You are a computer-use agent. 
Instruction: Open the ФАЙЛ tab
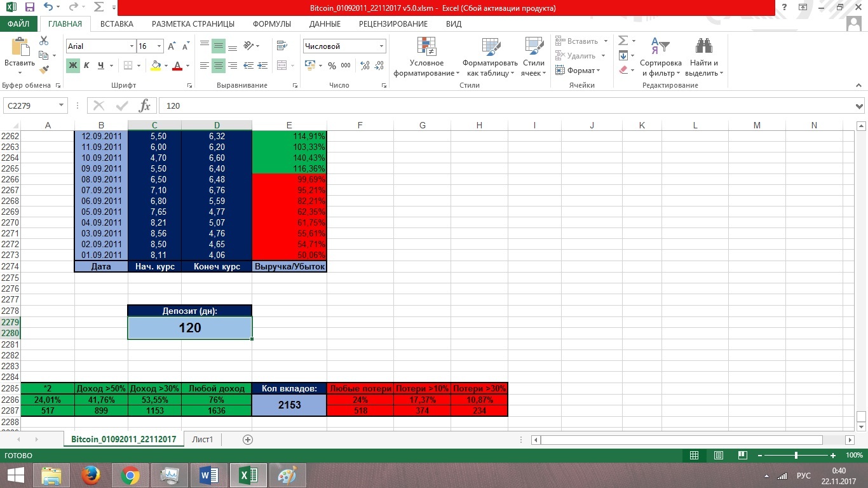tap(19, 24)
